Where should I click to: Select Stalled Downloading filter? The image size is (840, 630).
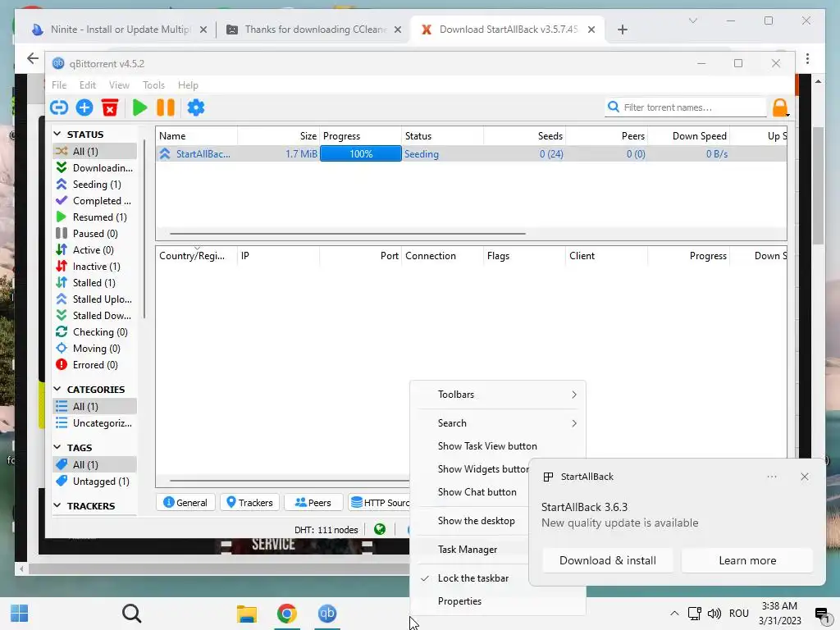pos(95,316)
